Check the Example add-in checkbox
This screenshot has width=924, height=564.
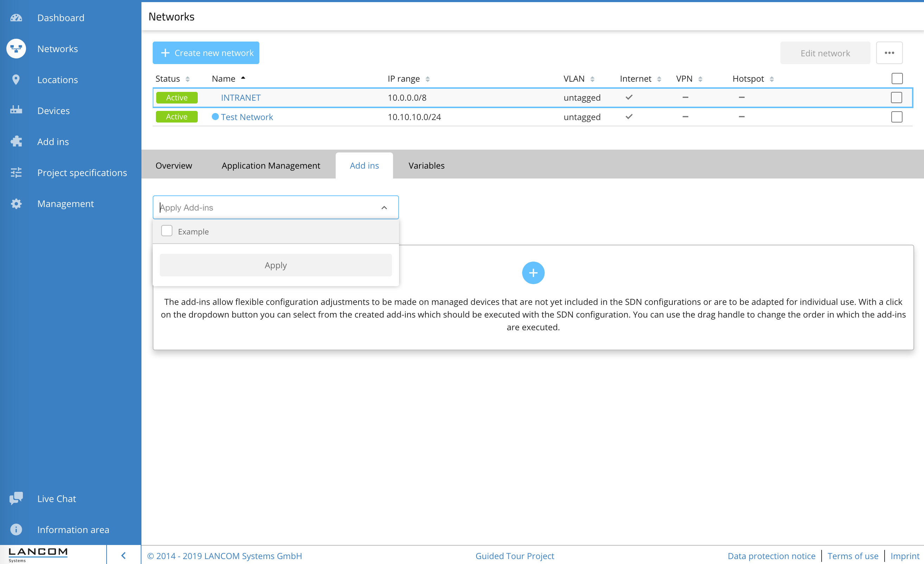(x=166, y=231)
